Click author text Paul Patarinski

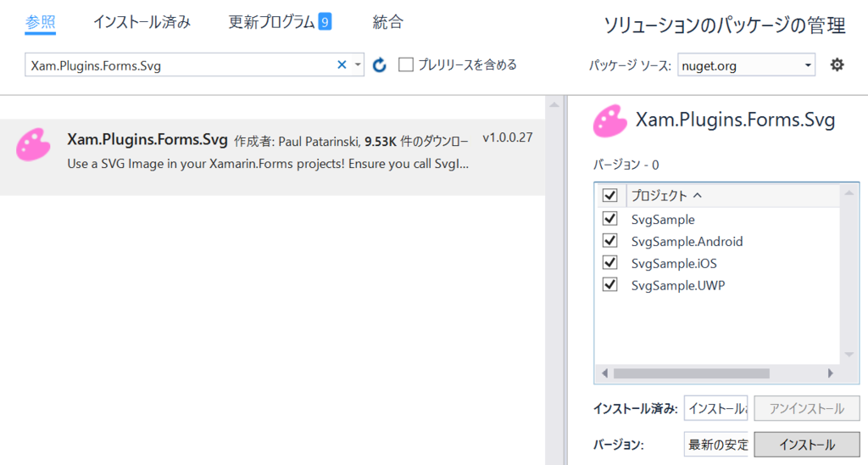(x=320, y=142)
